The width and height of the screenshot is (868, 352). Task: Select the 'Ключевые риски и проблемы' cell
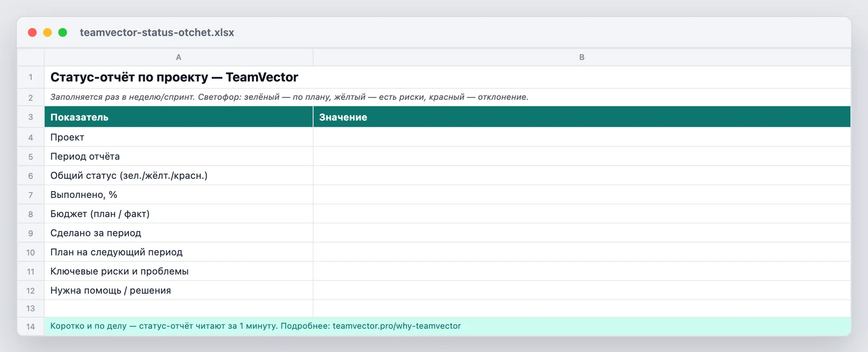178,271
